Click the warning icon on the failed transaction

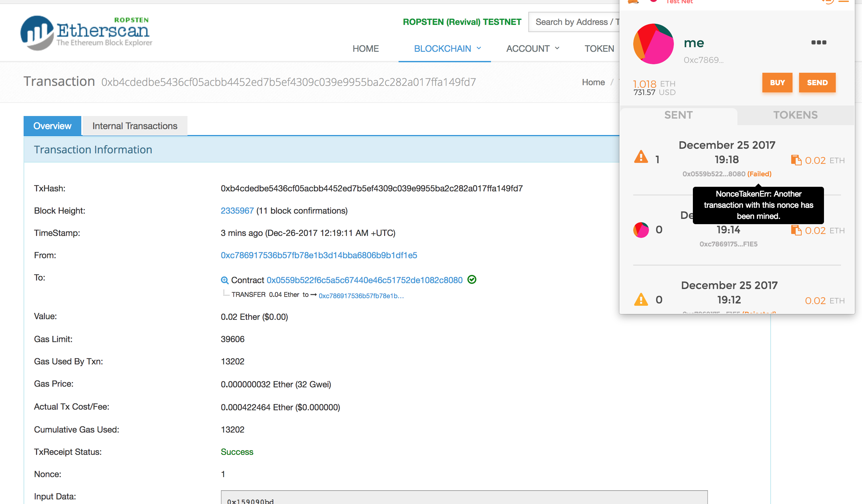pos(641,157)
